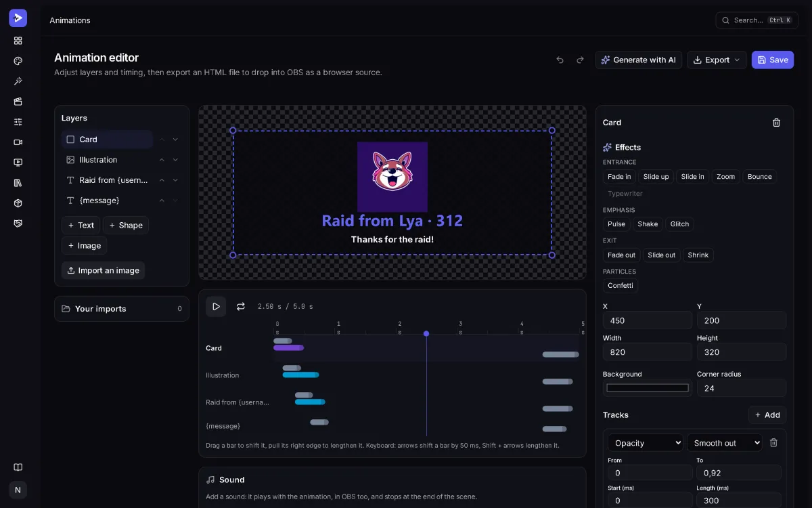This screenshot has width=812, height=508.
Task: Delete the Opacity track with its trash icon
Action: (773, 443)
